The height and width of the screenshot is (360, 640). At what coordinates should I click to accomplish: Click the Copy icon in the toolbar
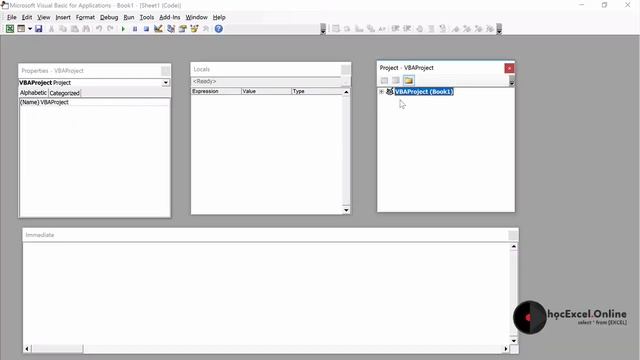pos(63,29)
